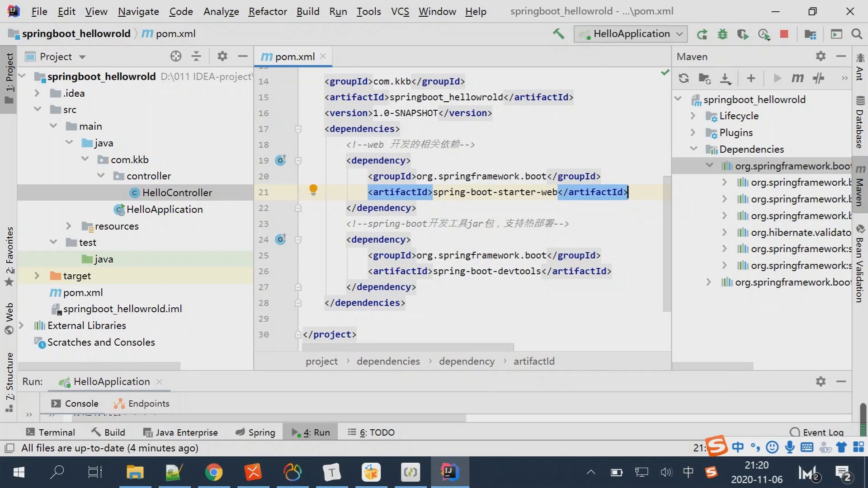Open Run panel settings gear

coord(821,381)
